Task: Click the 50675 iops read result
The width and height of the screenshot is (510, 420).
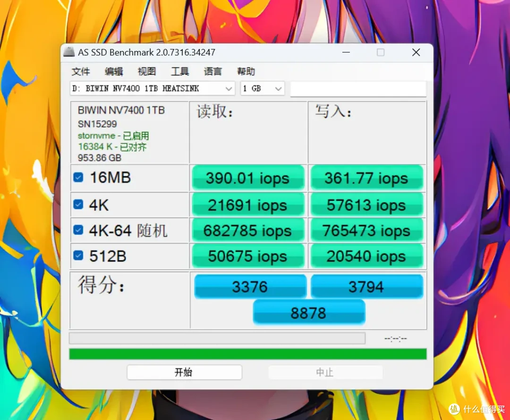Action: coord(248,256)
